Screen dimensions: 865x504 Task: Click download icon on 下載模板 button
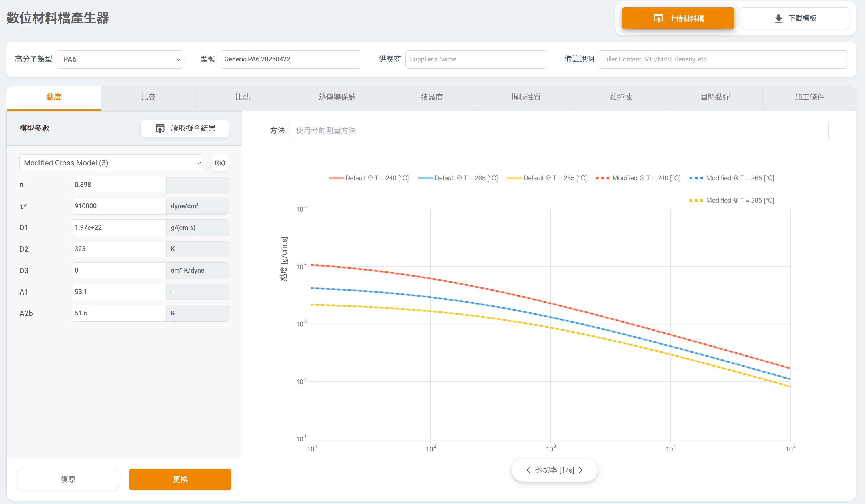pos(778,19)
